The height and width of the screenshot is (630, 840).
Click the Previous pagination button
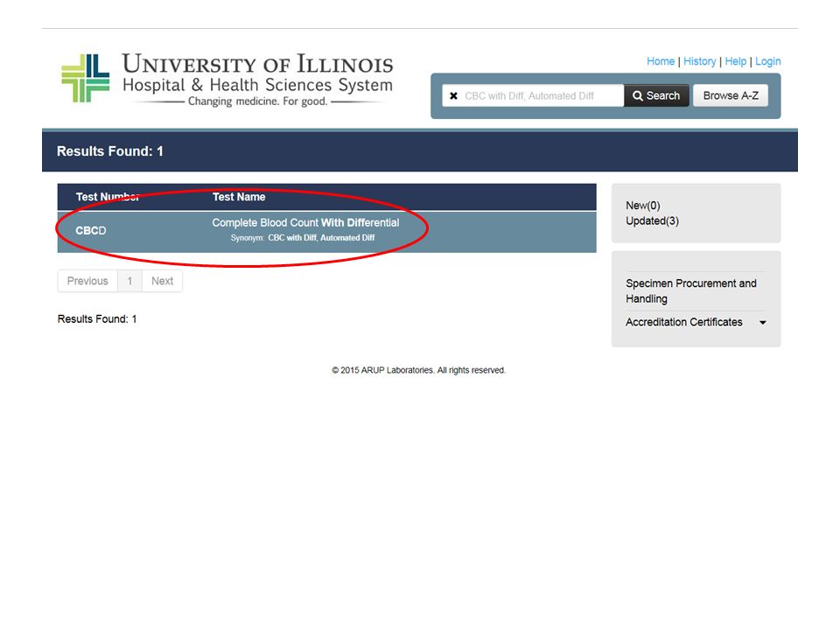click(87, 281)
